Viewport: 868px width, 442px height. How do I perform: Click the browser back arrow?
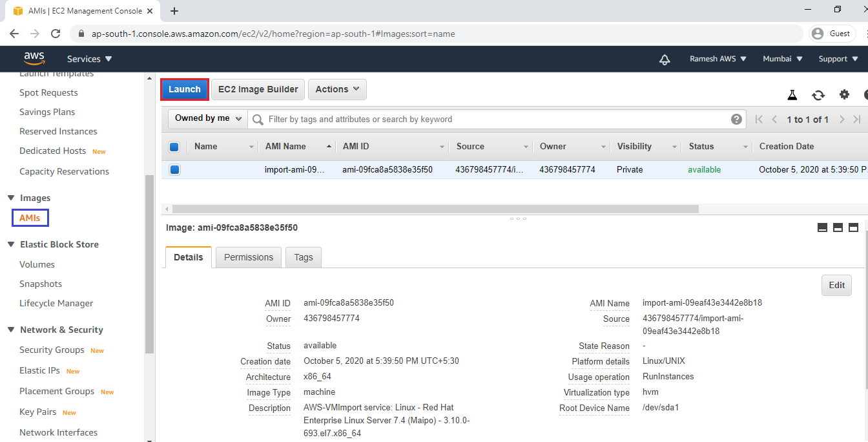coord(14,34)
